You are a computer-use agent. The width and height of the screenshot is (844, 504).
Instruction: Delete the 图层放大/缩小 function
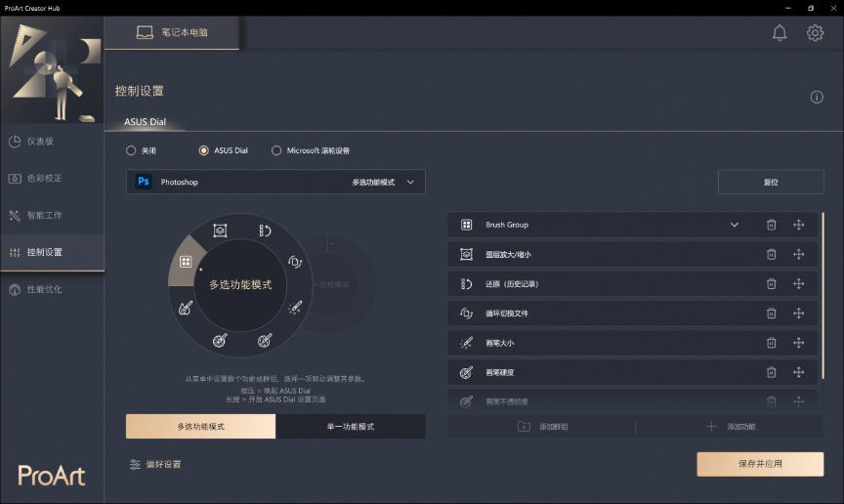tap(772, 254)
